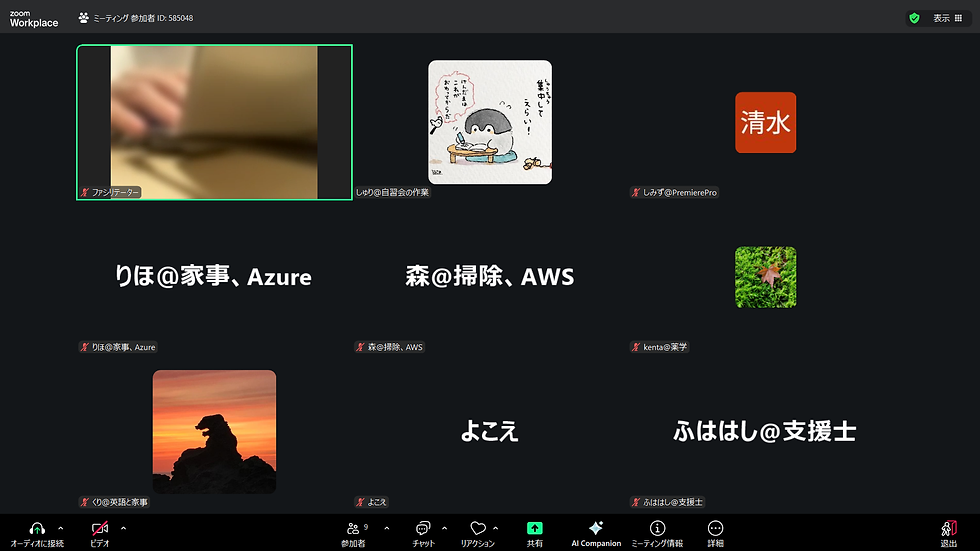The height and width of the screenshot is (551, 980).
Task: Expand the reactions options arrow
Action: [x=496, y=529]
